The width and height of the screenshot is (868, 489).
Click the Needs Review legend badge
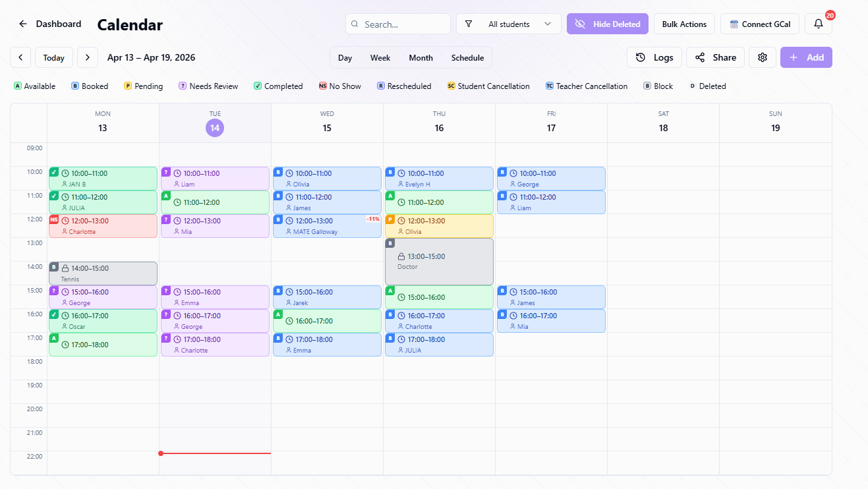[x=183, y=86]
